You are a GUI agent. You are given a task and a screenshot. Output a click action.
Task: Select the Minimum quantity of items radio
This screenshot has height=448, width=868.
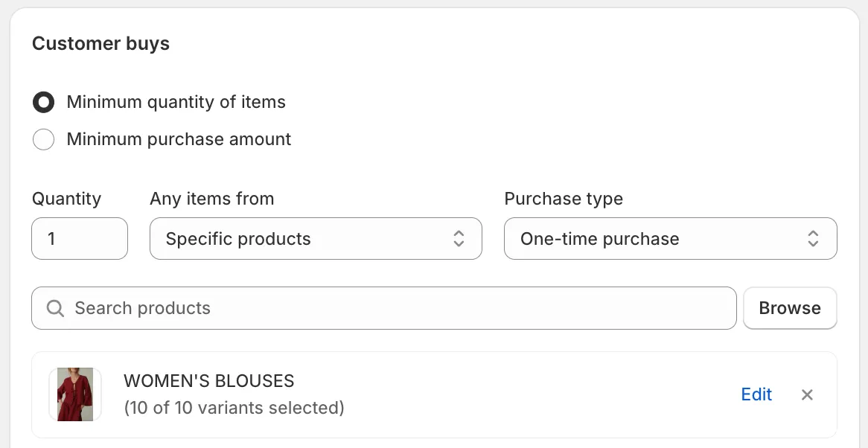43,102
